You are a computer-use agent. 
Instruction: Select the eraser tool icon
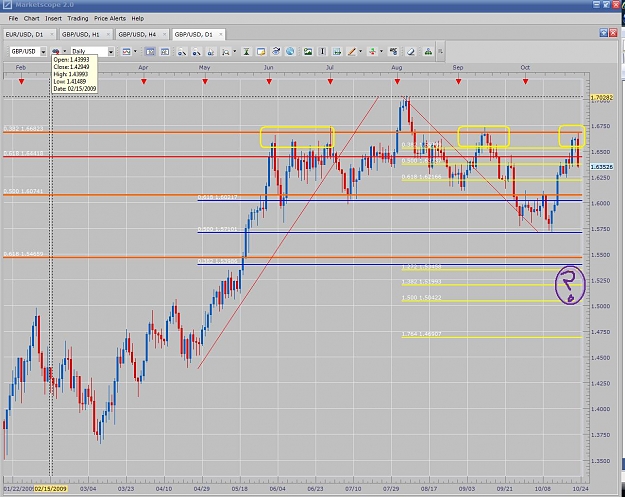click(x=411, y=51)
